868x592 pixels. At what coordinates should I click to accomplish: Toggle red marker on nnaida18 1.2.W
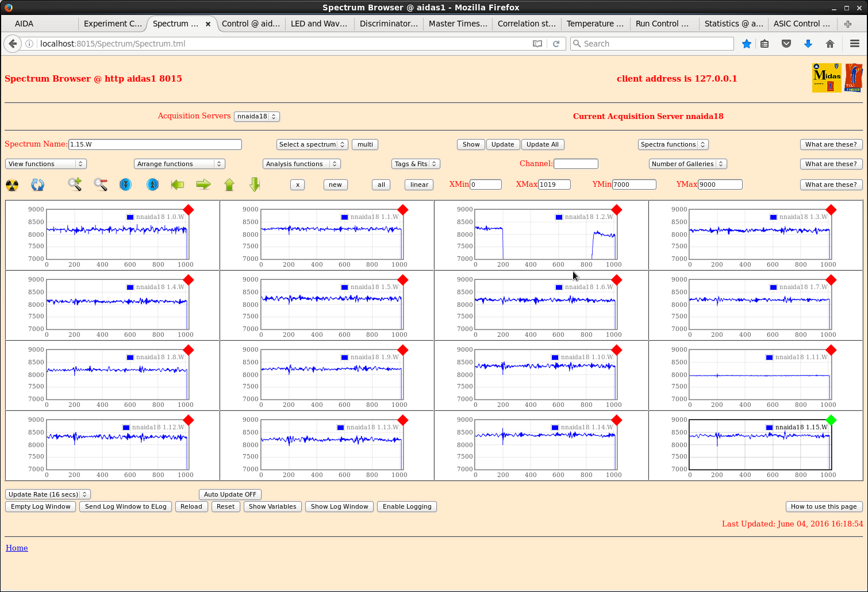pos(617,210)
